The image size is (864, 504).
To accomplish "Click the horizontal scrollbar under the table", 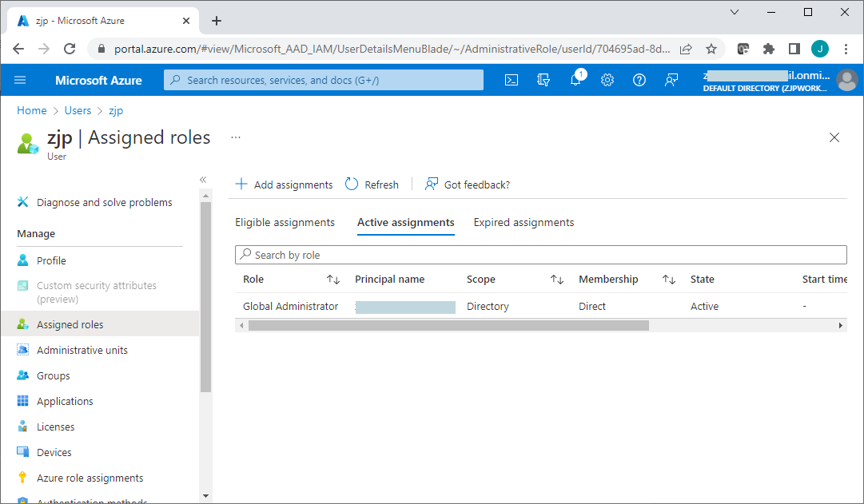I will pos(448,326).
